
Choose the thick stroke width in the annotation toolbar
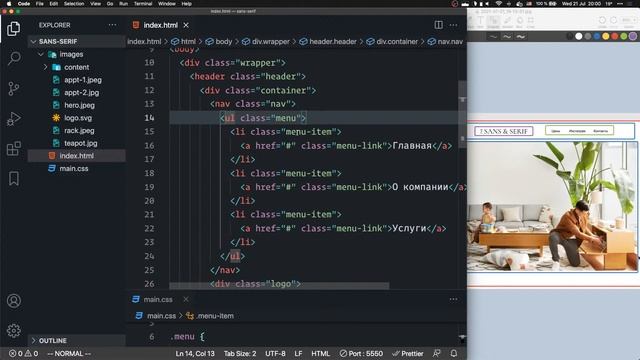(520, 37)
